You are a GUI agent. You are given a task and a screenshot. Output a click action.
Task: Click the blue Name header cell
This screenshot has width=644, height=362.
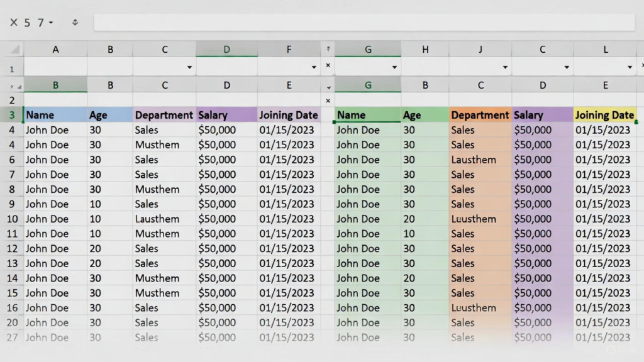click(x=55, y=115)
